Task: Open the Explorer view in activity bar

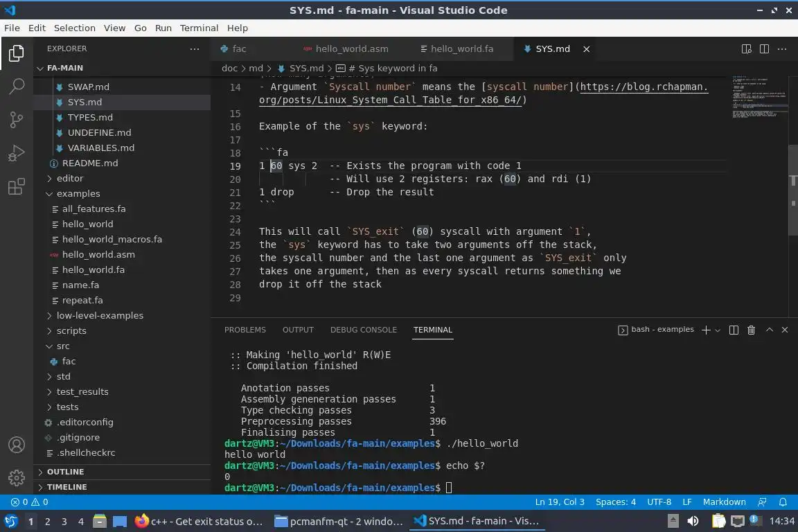Action: (17, 53)
